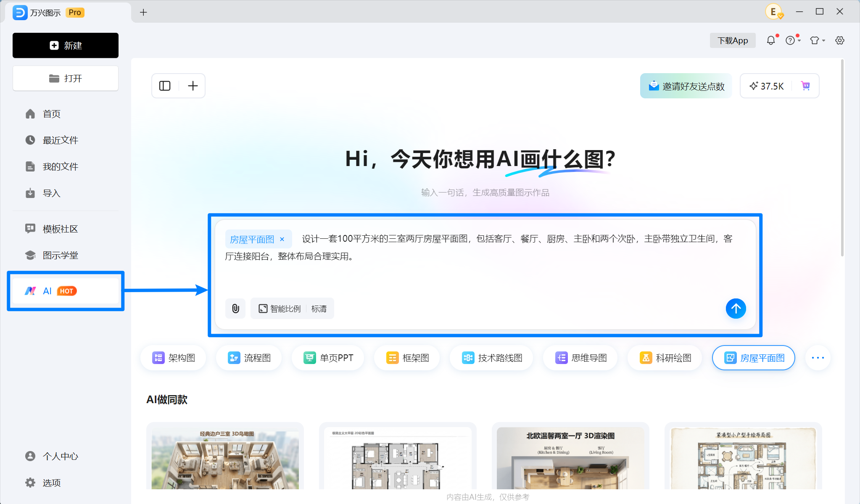Select the 思维导图 type chip
Screen dimensions: 860x504
(580, 358)
